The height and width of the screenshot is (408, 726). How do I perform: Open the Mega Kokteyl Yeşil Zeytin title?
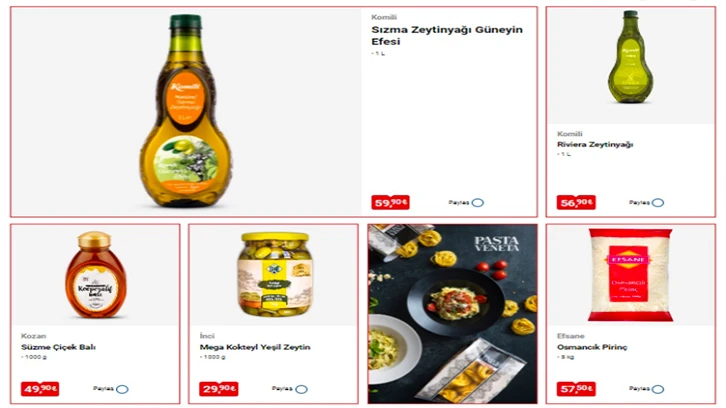pos(255,347)
